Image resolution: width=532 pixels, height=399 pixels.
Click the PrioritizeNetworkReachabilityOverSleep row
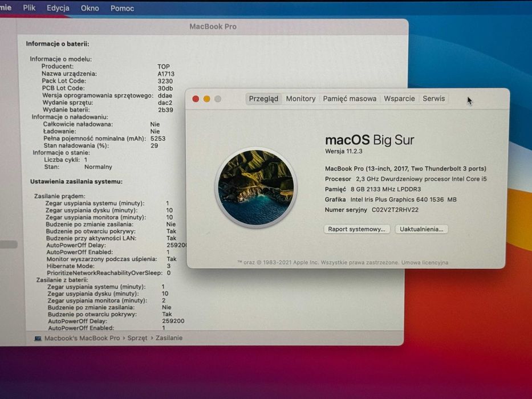click(x=108, y=273)
